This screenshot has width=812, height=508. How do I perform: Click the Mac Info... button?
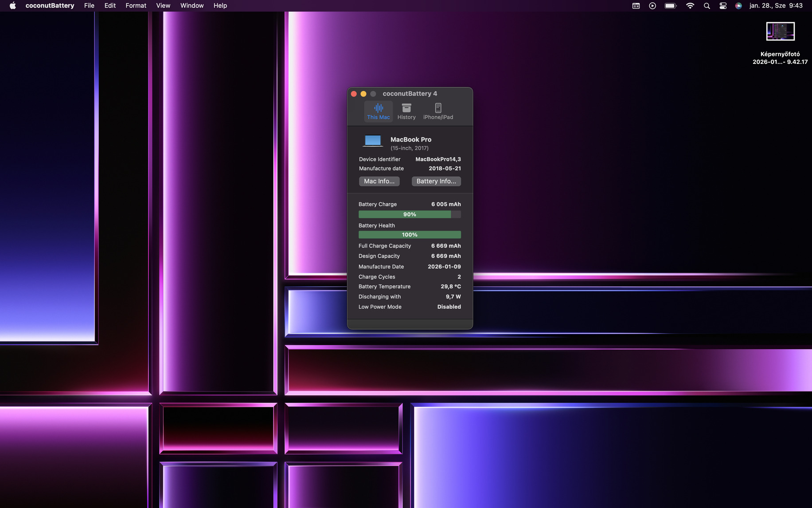[x=379, y=181]
